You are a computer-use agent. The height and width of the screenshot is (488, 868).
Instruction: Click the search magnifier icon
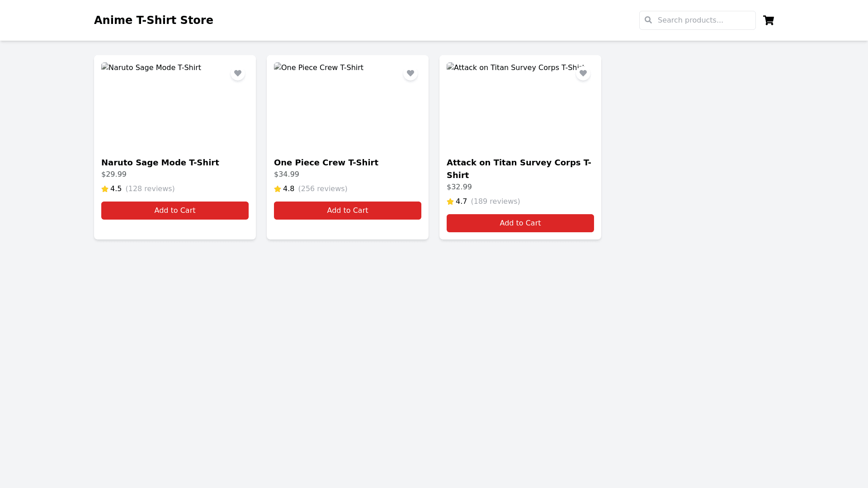click(648, 20)
